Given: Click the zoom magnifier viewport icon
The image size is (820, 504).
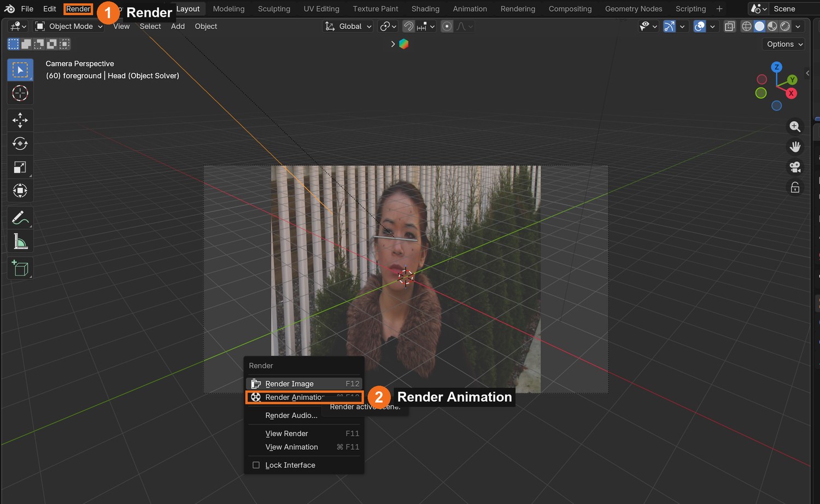Looking at the screenshot, I should point(795,127).
